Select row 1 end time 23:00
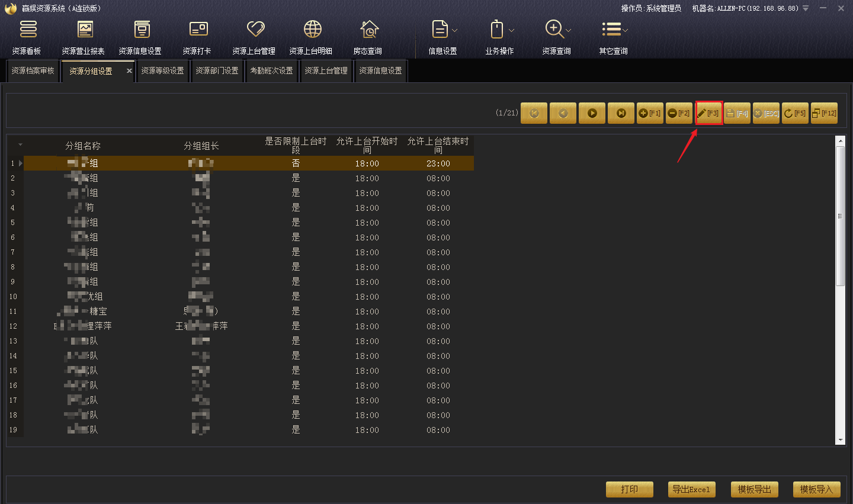This screenshot has width=853, height=504. (438, 163)
